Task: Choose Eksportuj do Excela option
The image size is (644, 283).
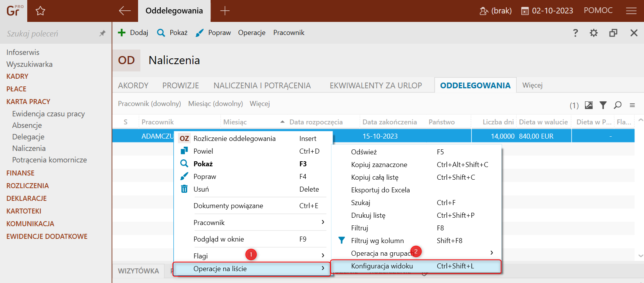Action: [380, 190]
